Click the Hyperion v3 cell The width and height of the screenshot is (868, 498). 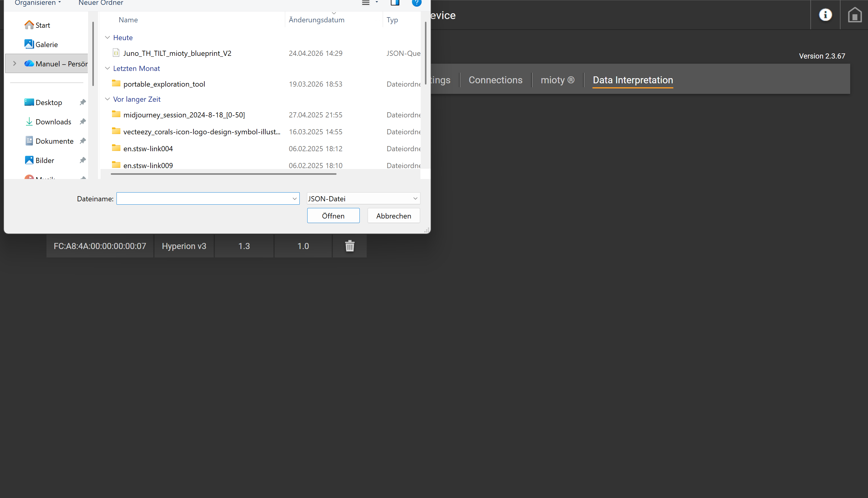pyautogui.click(x=184, y=246)
